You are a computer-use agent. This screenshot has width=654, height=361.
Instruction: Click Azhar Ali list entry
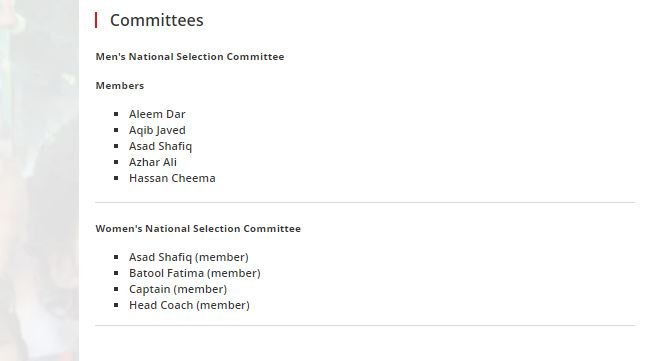tap(153, 162)
